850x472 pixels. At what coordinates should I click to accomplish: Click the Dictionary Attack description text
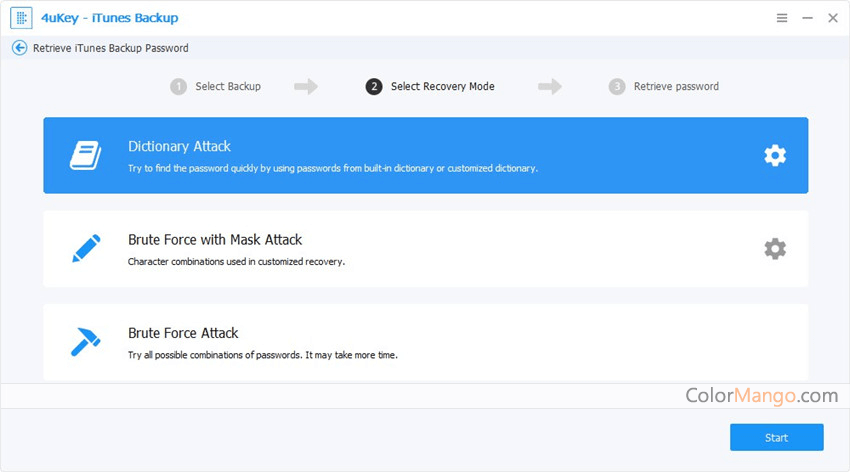[x=332, y=168]
